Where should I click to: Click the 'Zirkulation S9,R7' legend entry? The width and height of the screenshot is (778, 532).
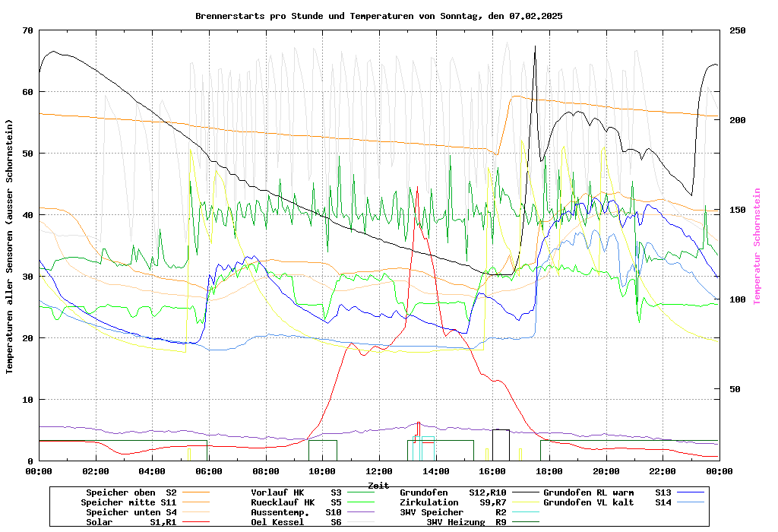point(453,502)
